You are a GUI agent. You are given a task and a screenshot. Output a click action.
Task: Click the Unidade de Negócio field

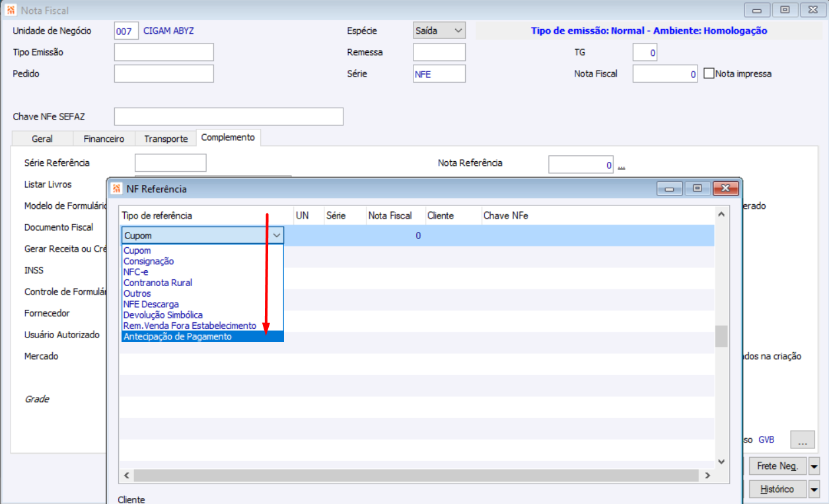(126, 31)
